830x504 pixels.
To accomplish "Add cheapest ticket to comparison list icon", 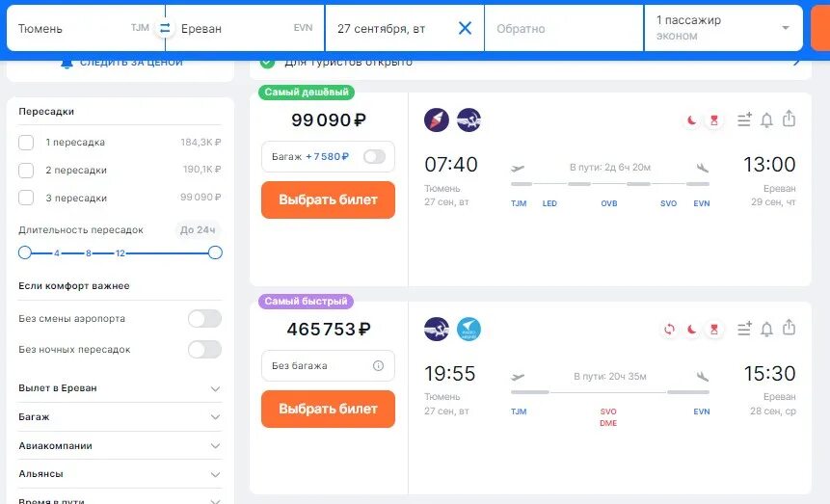I will pos(744,119).
